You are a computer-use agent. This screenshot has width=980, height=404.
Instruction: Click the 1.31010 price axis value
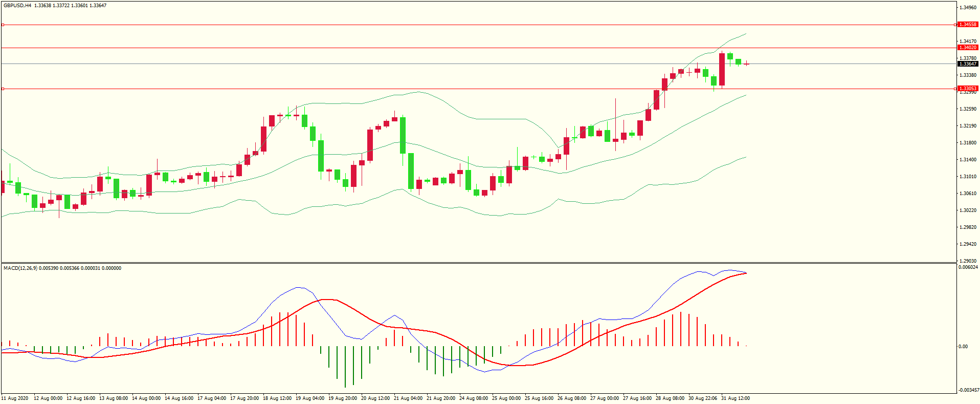(x=968, y=177)
